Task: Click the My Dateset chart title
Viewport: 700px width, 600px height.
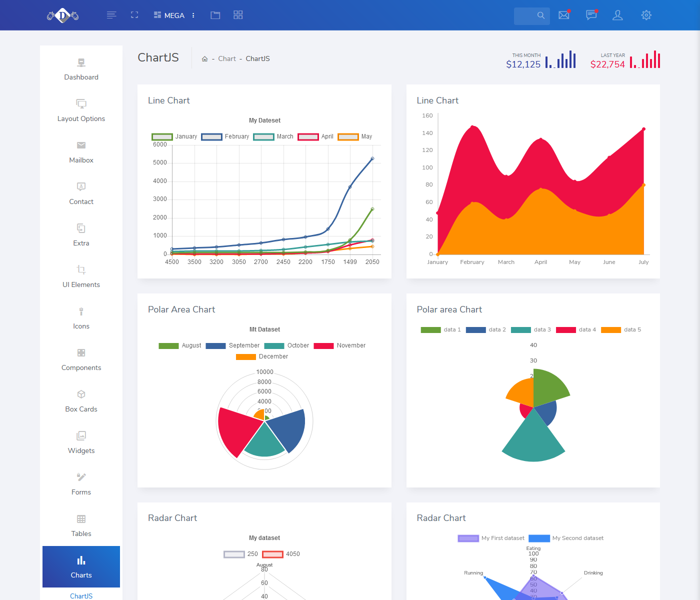Action: (264, 120)
